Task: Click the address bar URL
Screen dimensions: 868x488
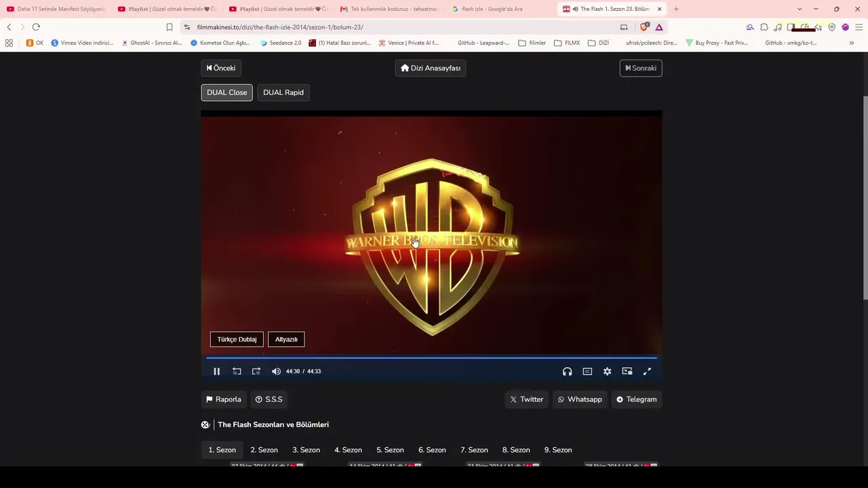Action: point(280,27)
